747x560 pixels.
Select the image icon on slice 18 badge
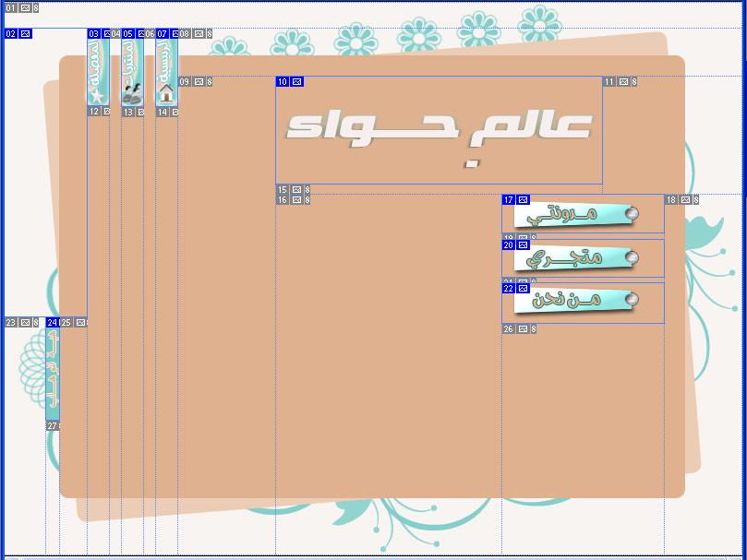(x=685, y=200)
